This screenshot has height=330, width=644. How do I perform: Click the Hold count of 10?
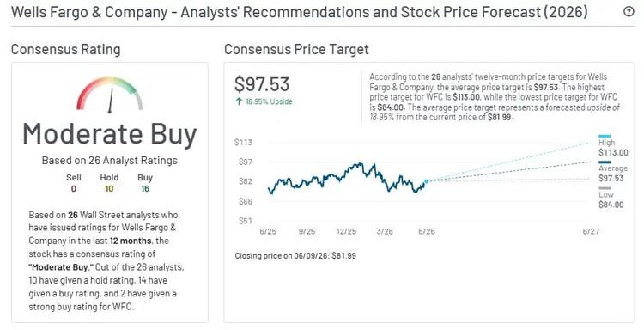(x=109, y=189)
